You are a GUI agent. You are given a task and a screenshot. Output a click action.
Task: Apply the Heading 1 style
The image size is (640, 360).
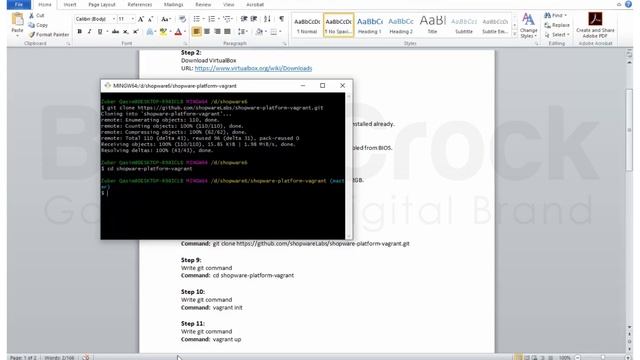coord(369,25)
